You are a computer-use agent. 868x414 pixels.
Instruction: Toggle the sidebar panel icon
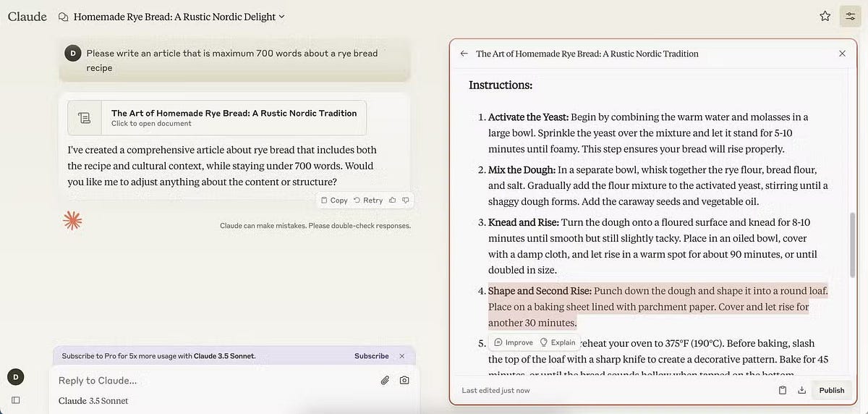(x=16, y=400)
